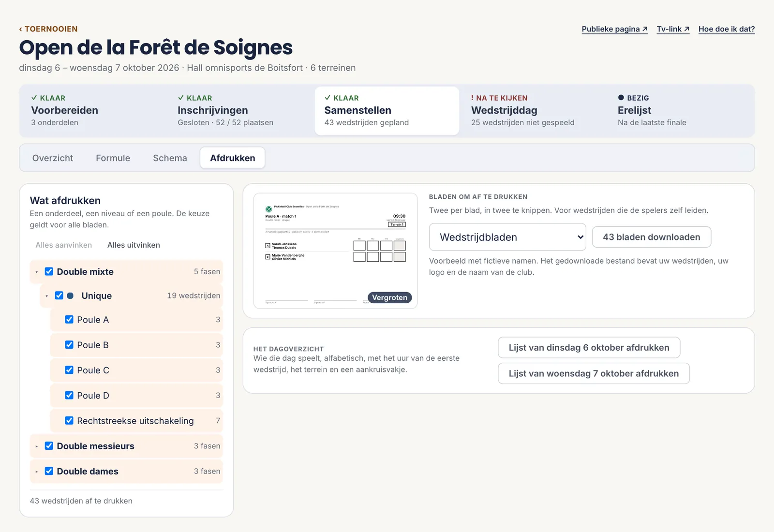Collapse the Unique level arrow
The image size is (774, 532).
pos(47,296)
